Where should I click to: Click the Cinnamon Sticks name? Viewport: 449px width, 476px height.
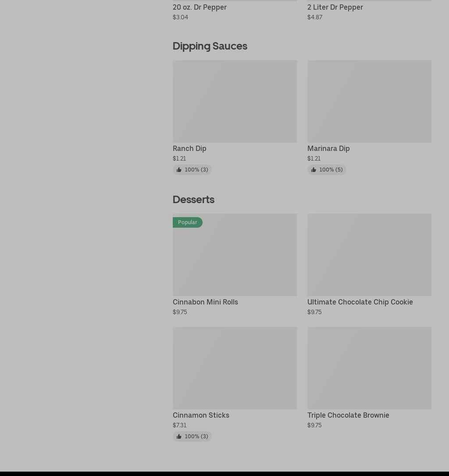pyautogui.click(x=201, y=415)
